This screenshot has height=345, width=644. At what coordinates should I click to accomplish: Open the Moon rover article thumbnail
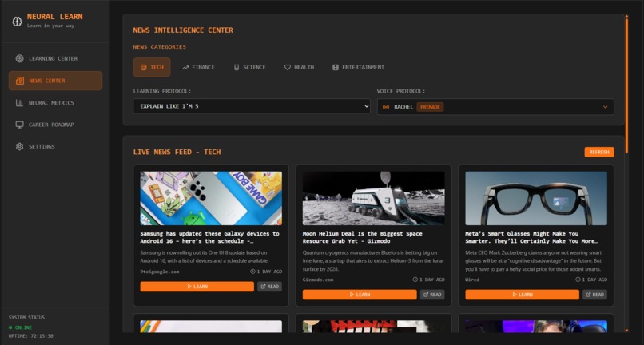(374, 198)
